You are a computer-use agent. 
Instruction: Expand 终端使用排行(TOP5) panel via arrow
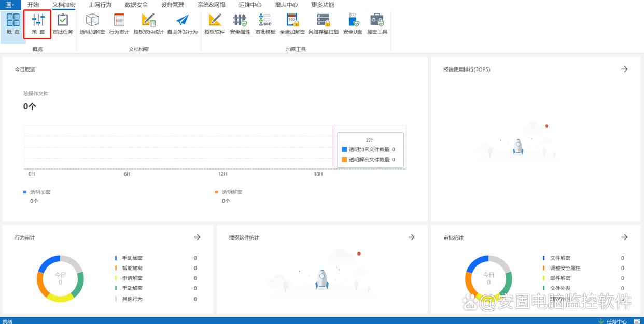[x=624, y=69]
